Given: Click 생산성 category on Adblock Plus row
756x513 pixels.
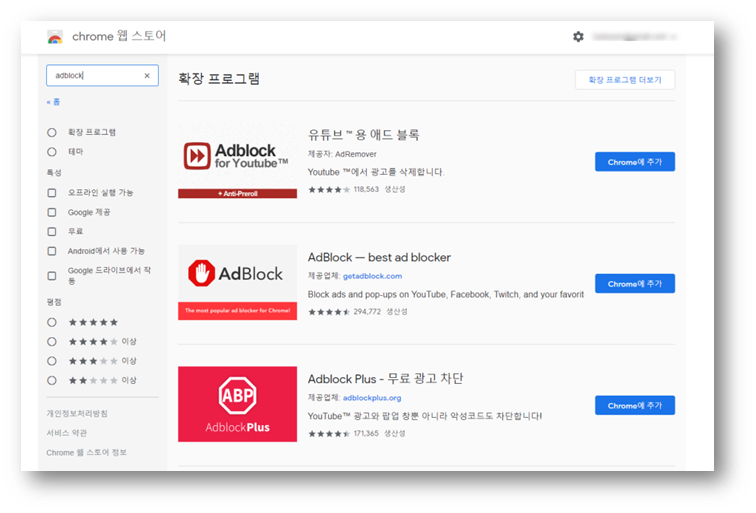Looking at the screenshot, I should [394, 433].
